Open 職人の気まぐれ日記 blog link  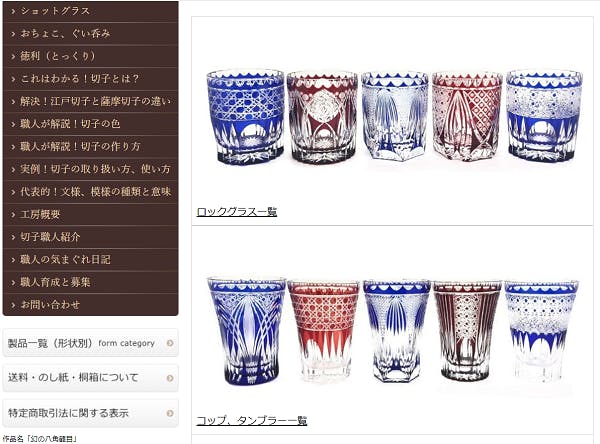coord(90,260)
